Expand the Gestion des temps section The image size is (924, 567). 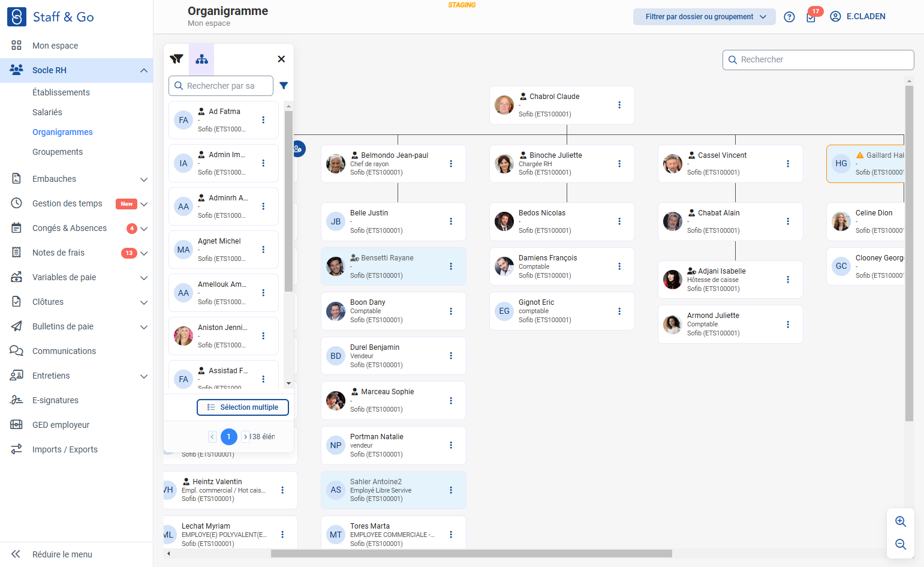[x=144, y=204]
